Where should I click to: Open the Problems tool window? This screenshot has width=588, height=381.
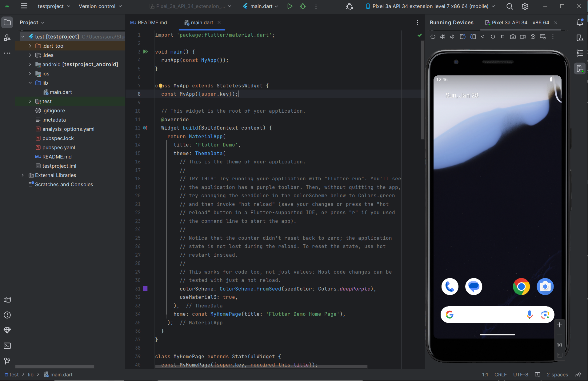(7, 315)
